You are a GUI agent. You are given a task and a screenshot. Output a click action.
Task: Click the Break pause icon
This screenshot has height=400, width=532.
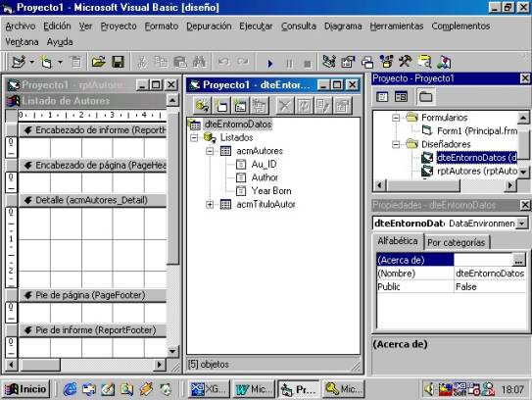coord(289,64)
